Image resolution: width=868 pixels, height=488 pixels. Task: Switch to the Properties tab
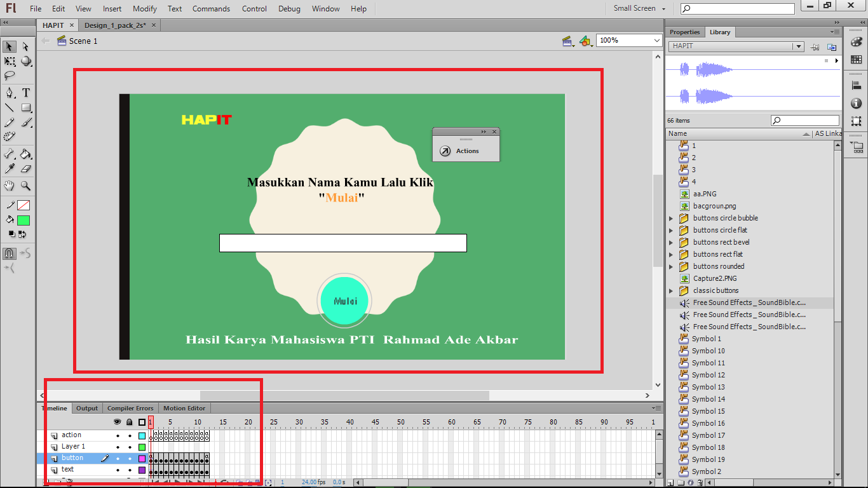684,32
